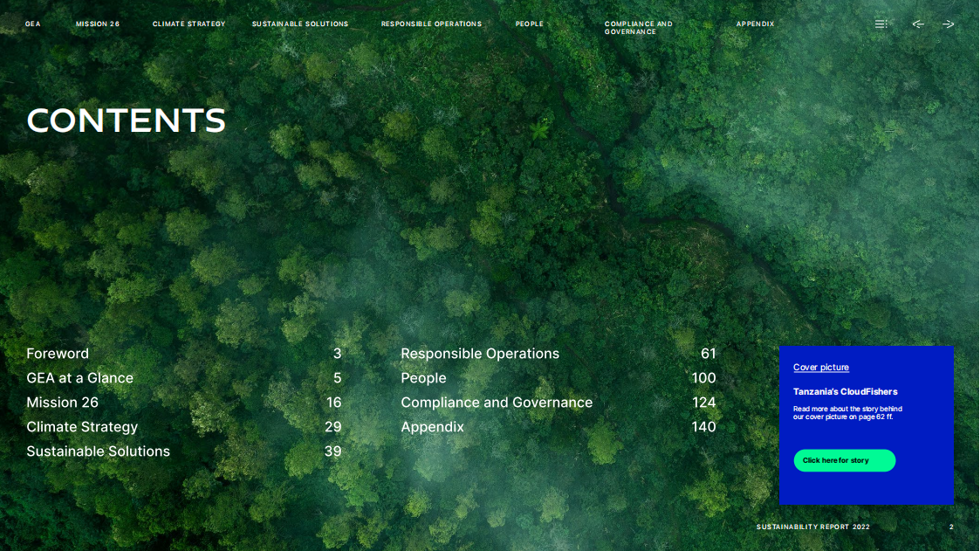The width and height of the screenshot is (980, 551).
Task: Open the GEA section in top navigation
Action: pyautogui.click(x=33, y=24)
